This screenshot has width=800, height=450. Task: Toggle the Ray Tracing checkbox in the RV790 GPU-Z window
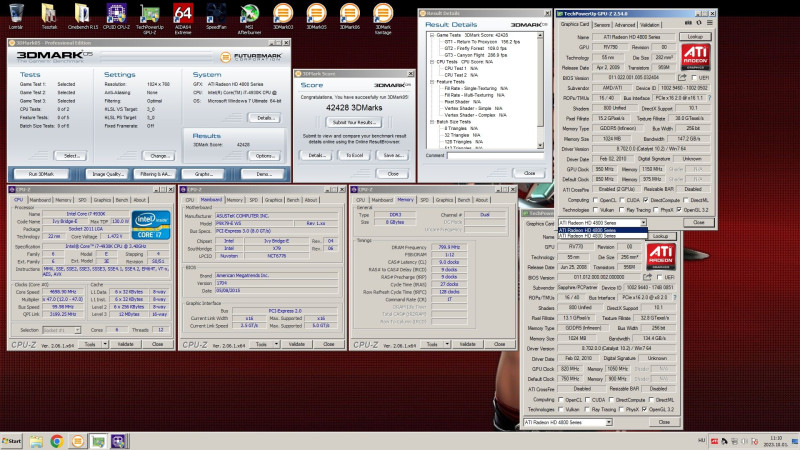pyautogui.click(x=621, y=210)
